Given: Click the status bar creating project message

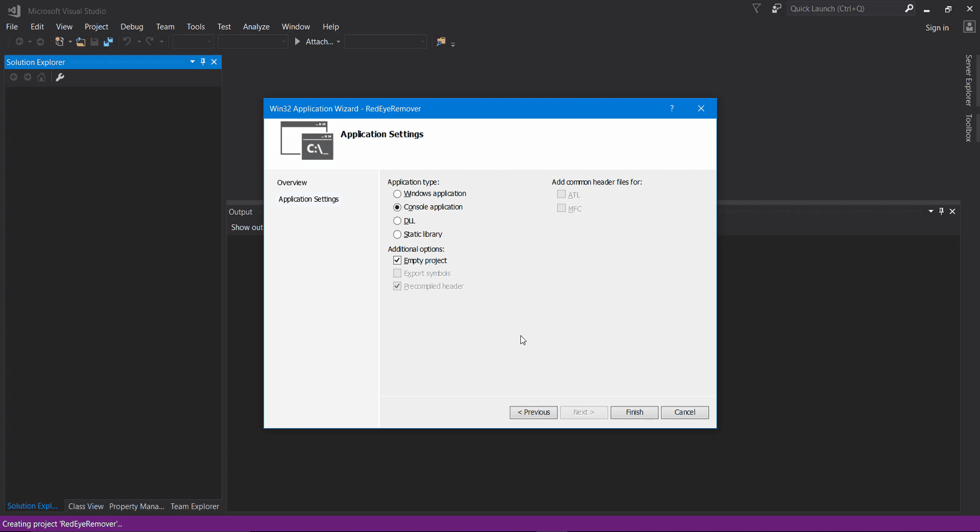Looking at the screenshot, I should click(x=62, y=524).
